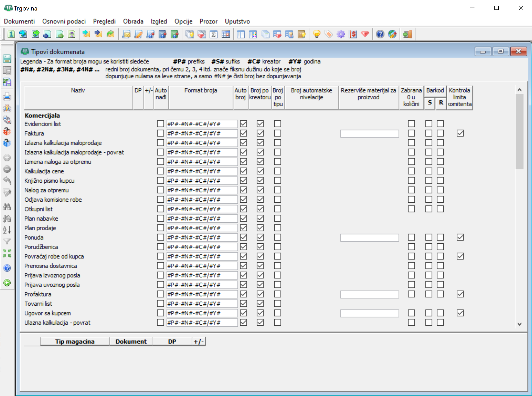532x396 pixels.
Task: Click the purple gear settings toolbar icon
Action: click(x=341, y=34)
